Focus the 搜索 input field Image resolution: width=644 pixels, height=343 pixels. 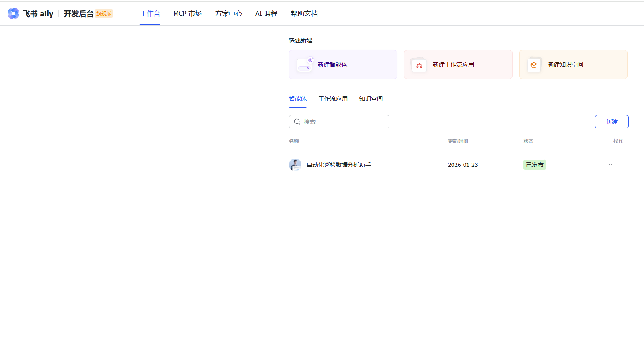pyautogui.click(x=343, y=122)
